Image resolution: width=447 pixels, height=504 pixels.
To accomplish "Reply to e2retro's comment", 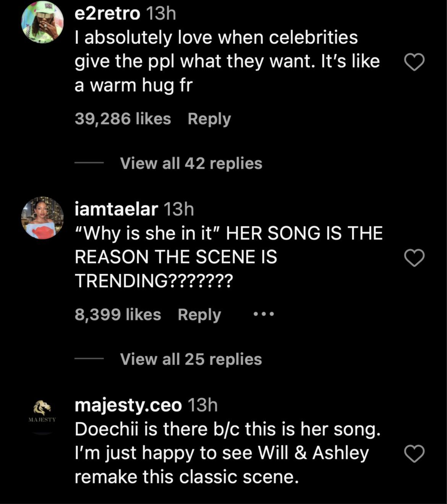I will pos(209,119).
